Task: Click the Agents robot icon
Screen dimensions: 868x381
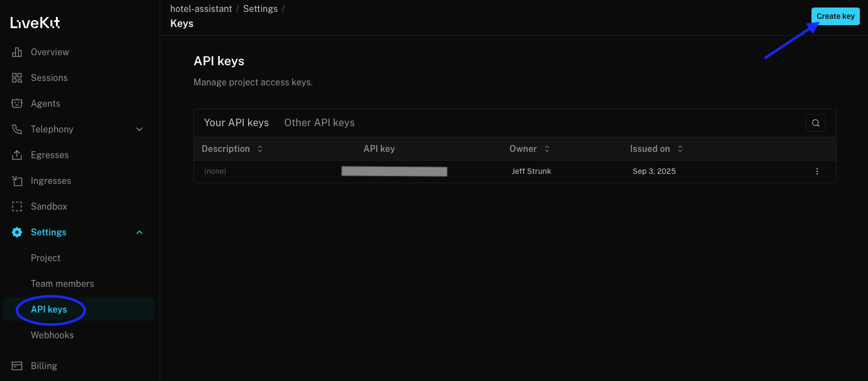Action: coord(17,104)
